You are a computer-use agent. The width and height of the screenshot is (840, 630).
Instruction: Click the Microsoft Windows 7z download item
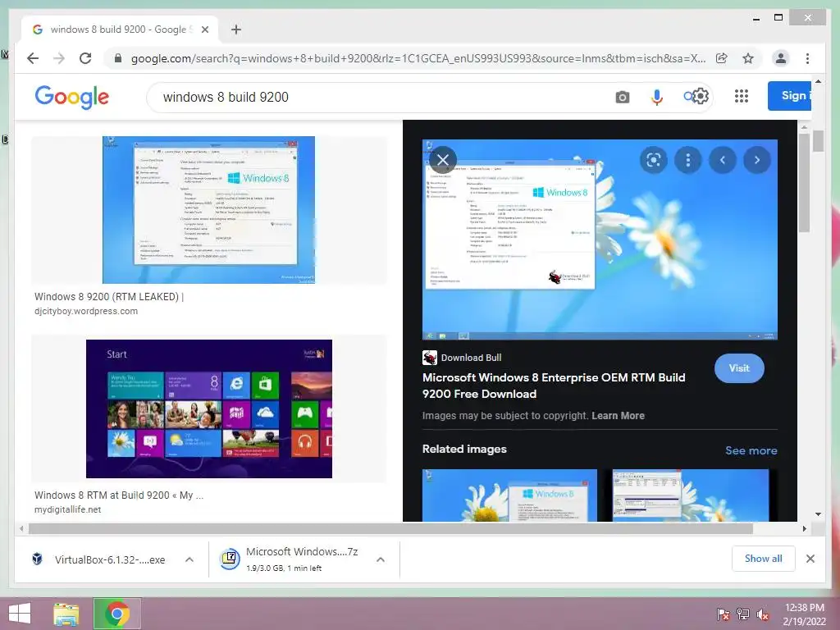[290, 559]
